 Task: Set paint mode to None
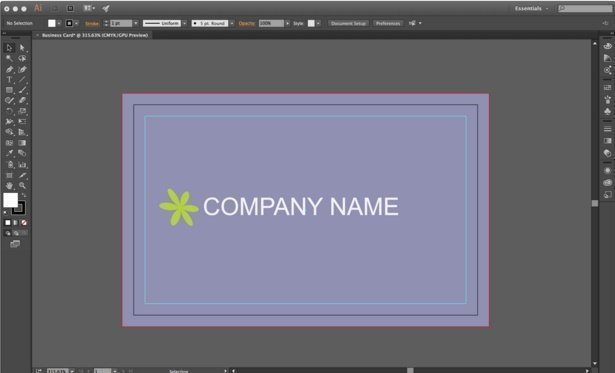(x=24, y=223)
